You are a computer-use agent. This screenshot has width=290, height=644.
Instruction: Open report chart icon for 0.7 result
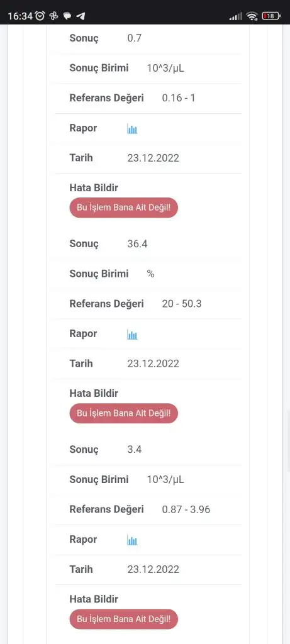tap(132, 130)
